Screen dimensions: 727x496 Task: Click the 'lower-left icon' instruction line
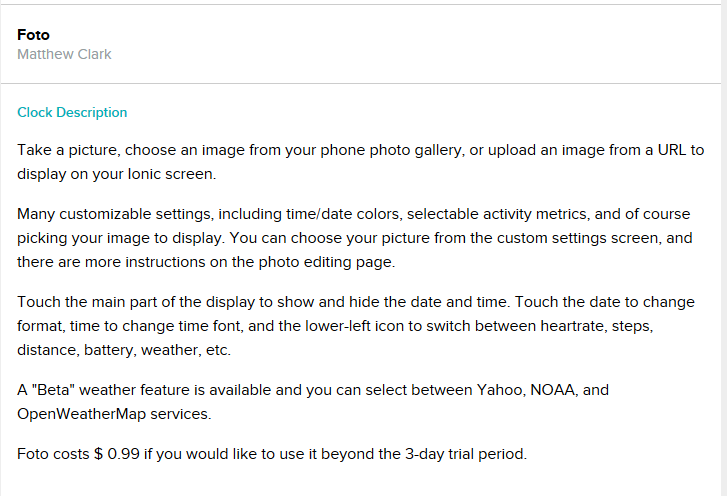[x=335, y=326]
